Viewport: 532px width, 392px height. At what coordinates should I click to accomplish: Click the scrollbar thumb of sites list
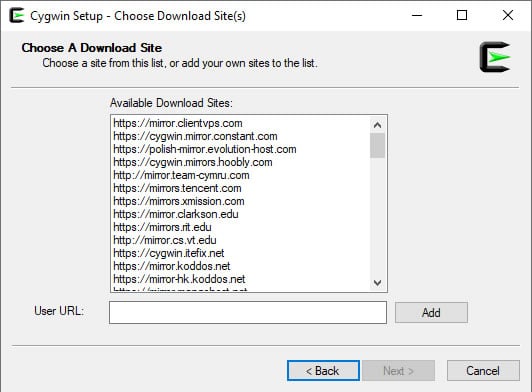(x=377, y=146)
